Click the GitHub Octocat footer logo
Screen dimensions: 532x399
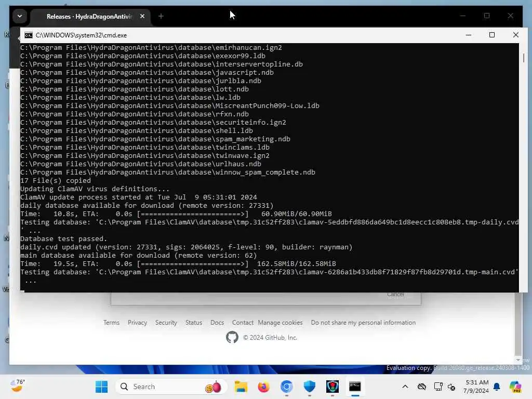(x=232, y=337)
